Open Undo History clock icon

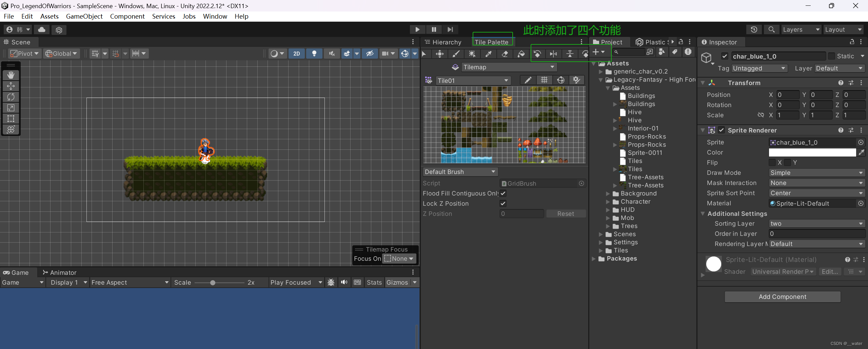pos(754,30)
